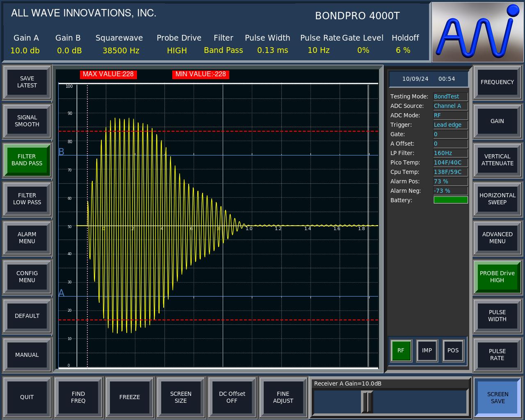Open the ALARM MENU
The image size is (525, 420).
[27, 238]
